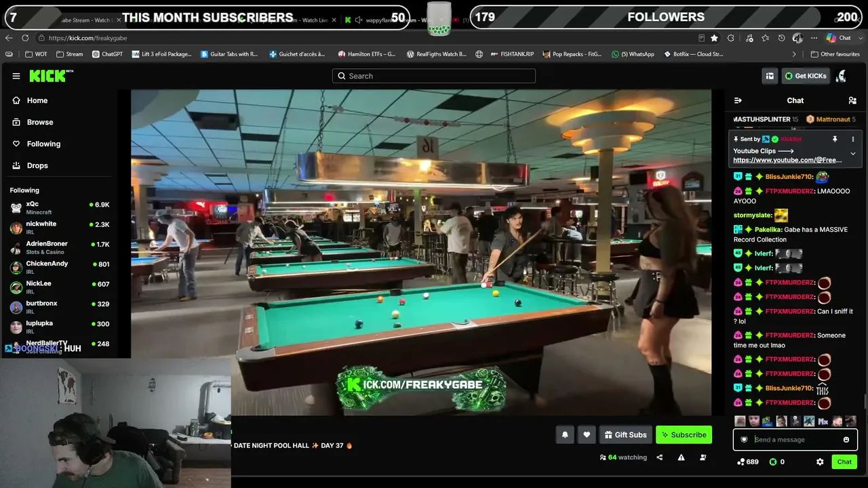Viewport: 868px width, 488px height.
Task: Click the 64 watching viewer count
Action: pos(624,457)
